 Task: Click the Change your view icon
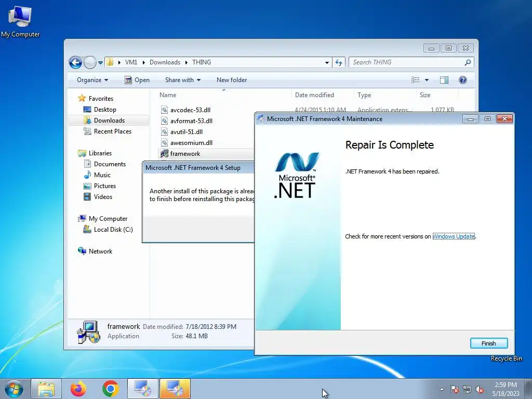pyautogui.click(x=416, y=80)
